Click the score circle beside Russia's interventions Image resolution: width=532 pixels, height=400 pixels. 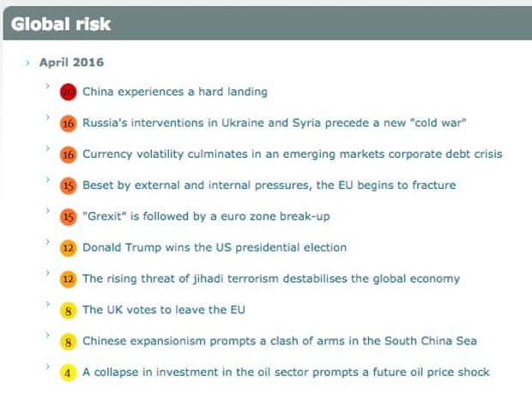click(69, 124)
